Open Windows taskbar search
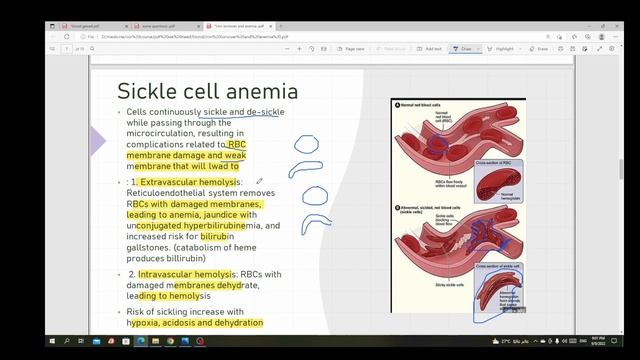The height and width of the screenshot is (360, 640). [x=67, y=341]
